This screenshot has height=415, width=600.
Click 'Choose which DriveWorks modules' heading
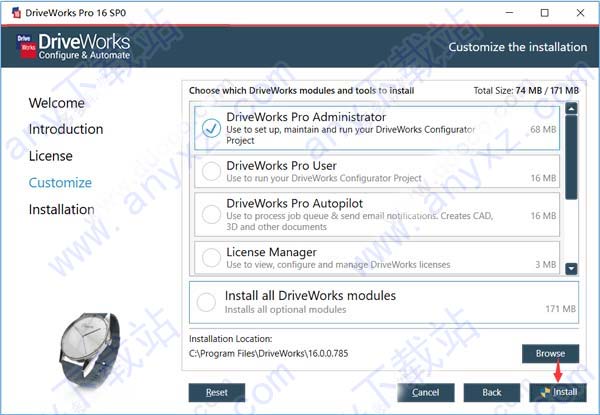point(302,91)
